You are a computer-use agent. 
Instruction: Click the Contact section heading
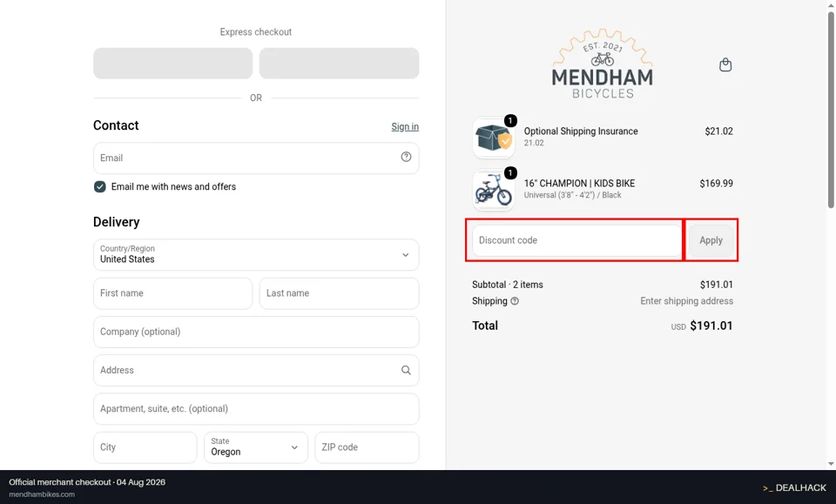tap(116, 125)
